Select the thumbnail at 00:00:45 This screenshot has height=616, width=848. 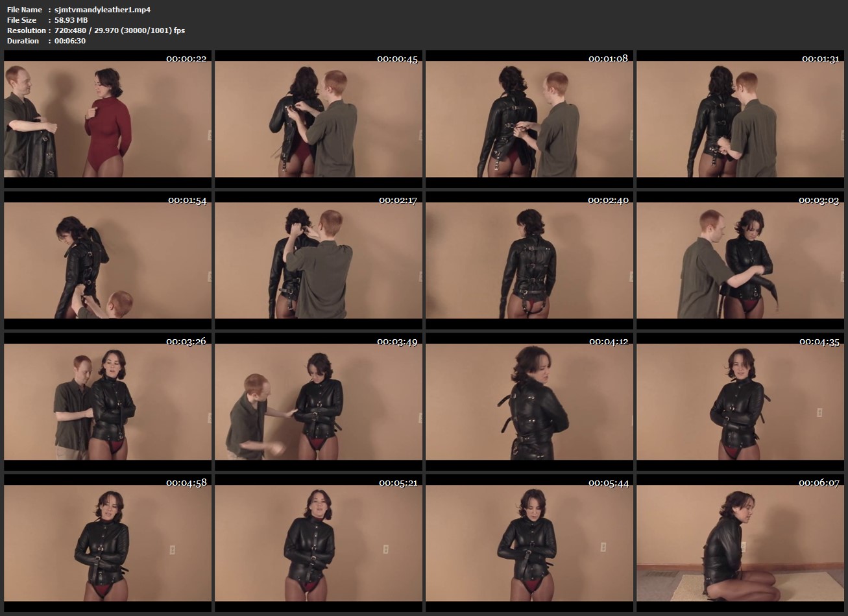[319, 119]
